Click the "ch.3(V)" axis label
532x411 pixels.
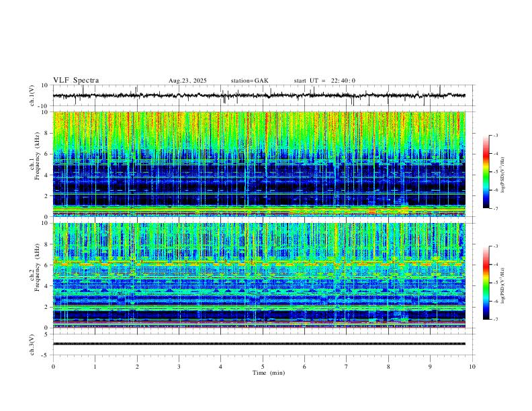coord(32,345)
